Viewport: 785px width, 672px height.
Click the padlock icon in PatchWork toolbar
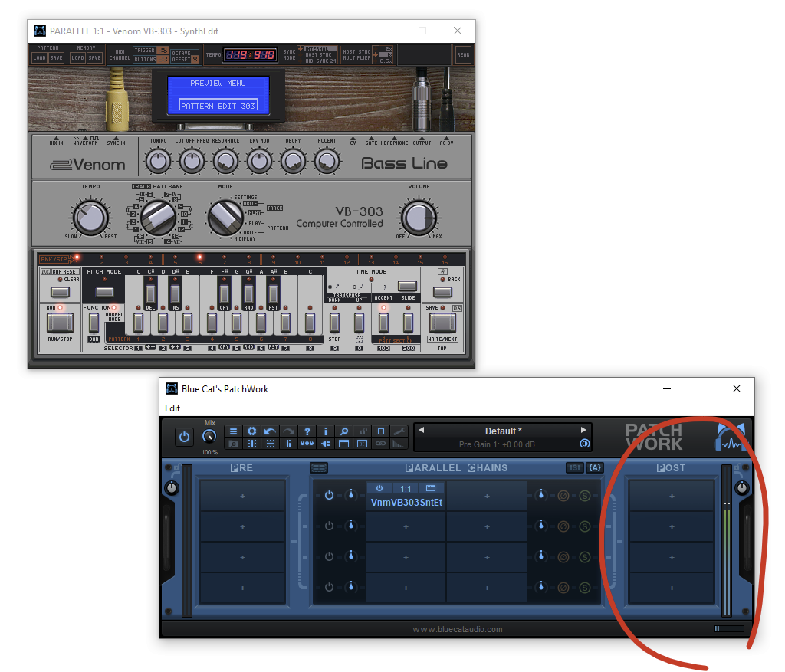coord(363,431)
